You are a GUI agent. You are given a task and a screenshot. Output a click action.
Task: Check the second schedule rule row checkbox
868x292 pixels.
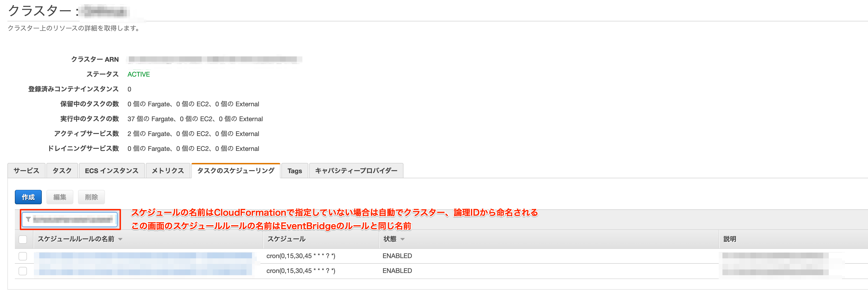coord(23,271)
